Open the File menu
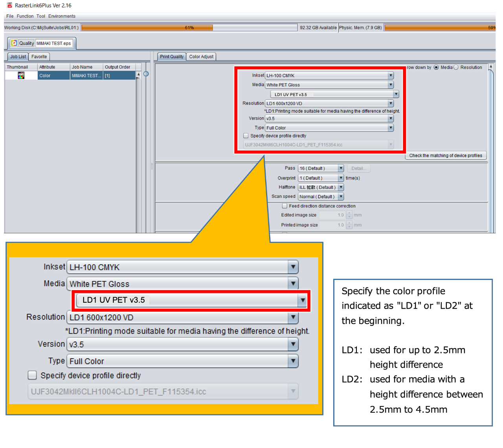 [x=10, y=16]
